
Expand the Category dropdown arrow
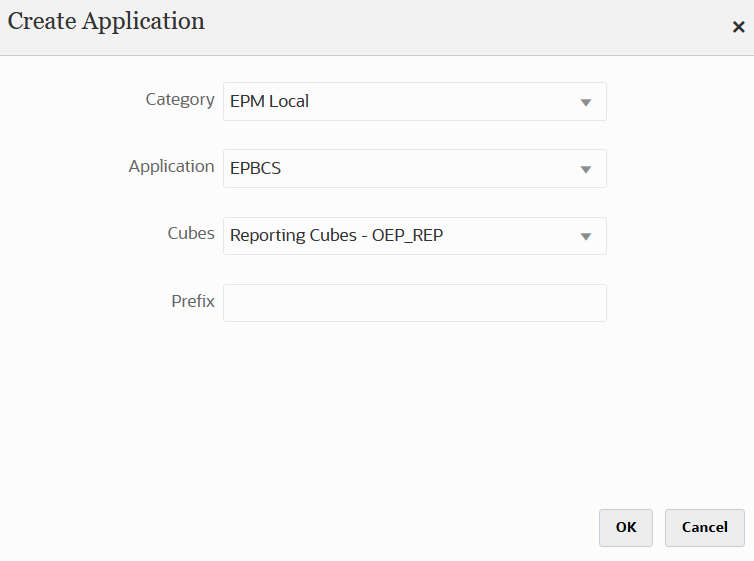tap(586, 102)
